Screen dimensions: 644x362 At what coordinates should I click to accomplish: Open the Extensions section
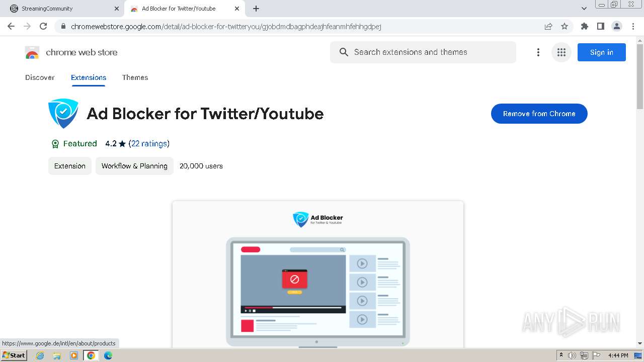tap(89, 77)
